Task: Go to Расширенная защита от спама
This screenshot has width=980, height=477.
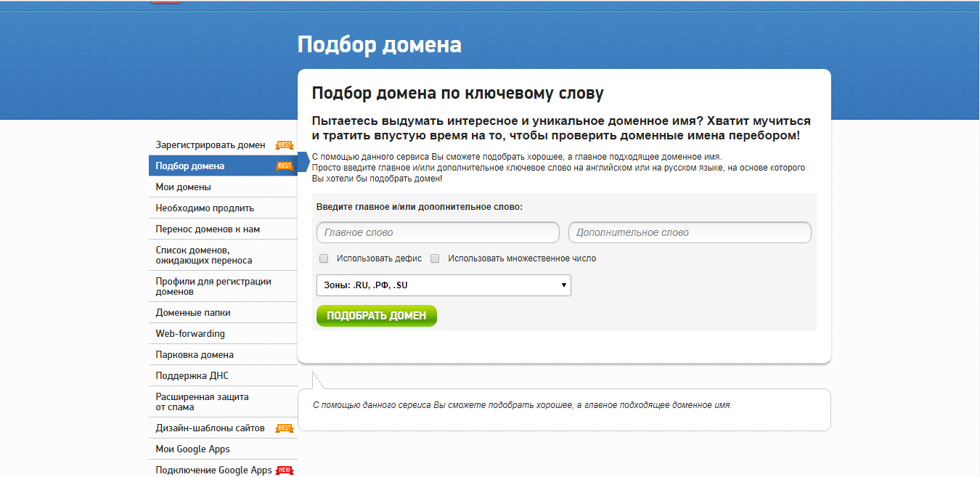Action: pyautogui.click(x=202, y=402)
